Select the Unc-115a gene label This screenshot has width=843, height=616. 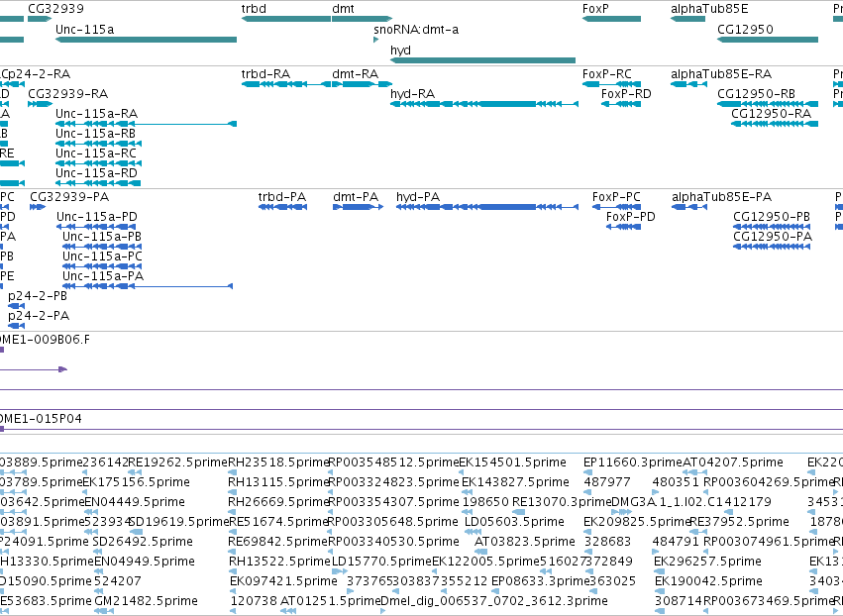pyautogui.click(x=84, y=29)
